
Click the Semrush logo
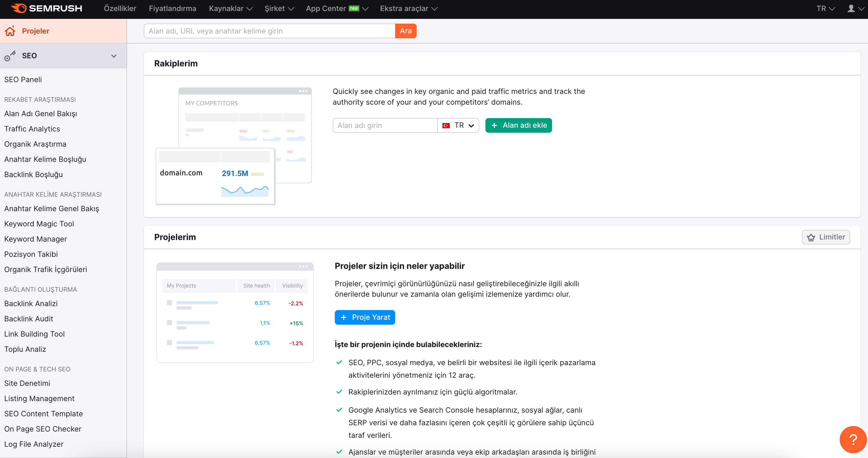click(46, 8)
